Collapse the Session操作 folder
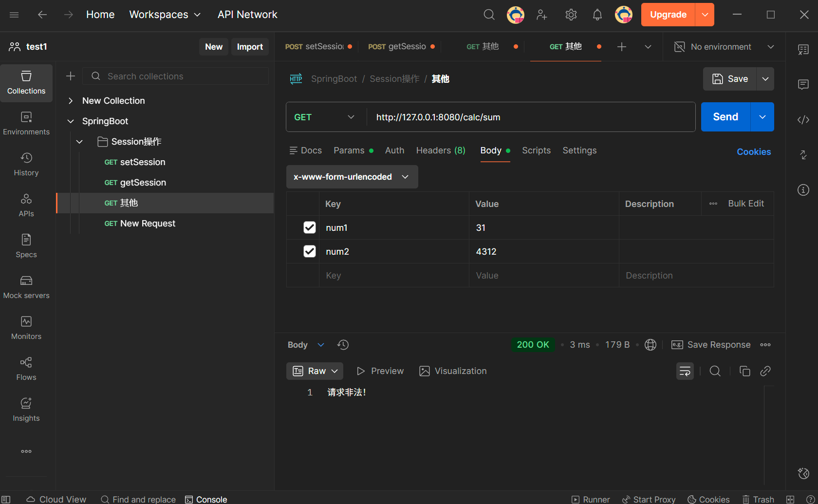The height and width of the screenshot is (504, 818). coord(79,142)
